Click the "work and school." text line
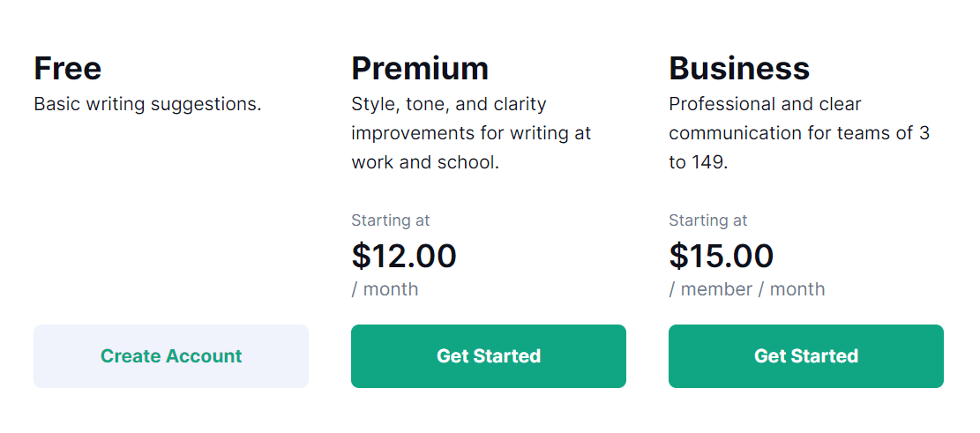 click(x=425, y=162)
